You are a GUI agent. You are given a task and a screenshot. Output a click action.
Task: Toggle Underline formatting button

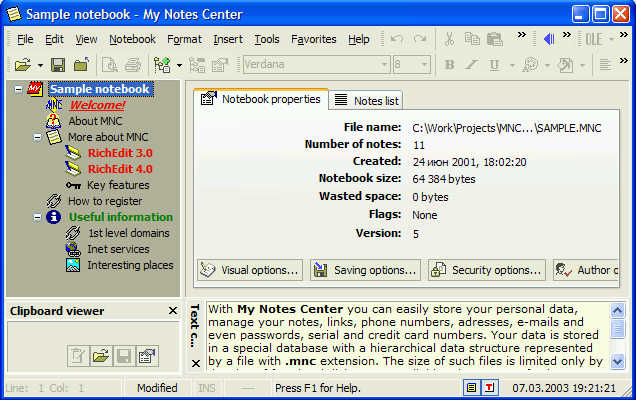[494, 65]
